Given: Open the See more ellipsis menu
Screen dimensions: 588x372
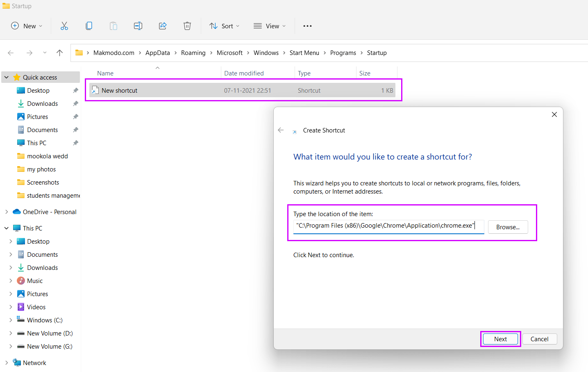Looking at the screenshot, I should tap(307, 26).
